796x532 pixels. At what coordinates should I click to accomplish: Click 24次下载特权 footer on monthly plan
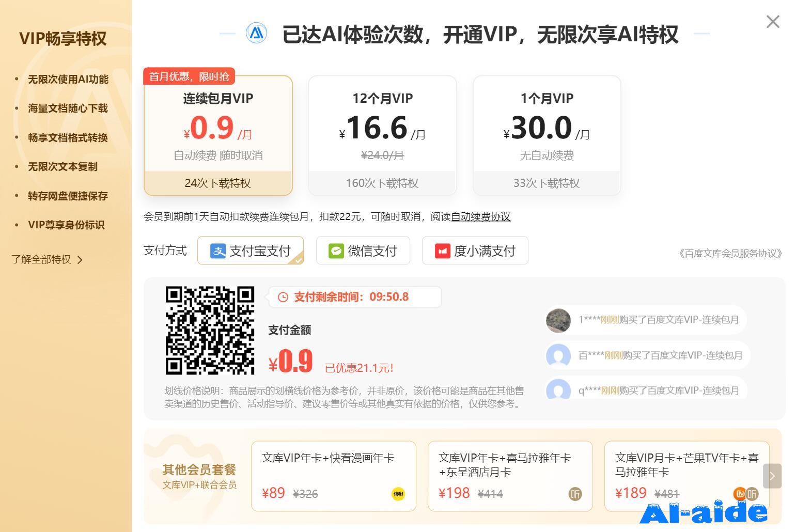point(218,183)
